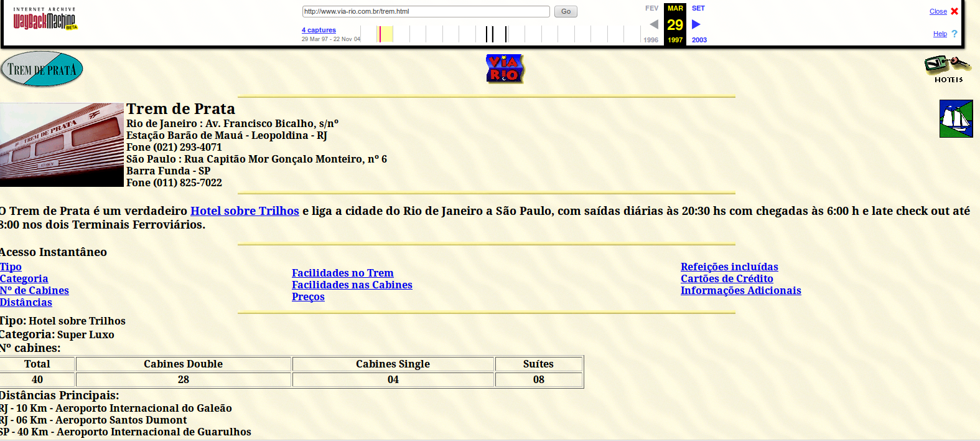Open Informações Adicionais link
This screenshot has width=980, height=441.
(741, 290)
